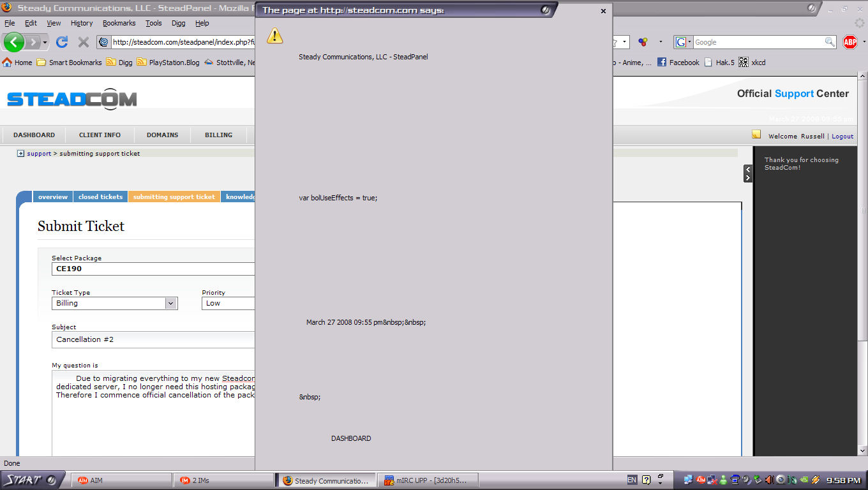Select the submitting support ticket tab
Image resolution: width=868 pixels, height=490 pixels.
click(174, 197)
